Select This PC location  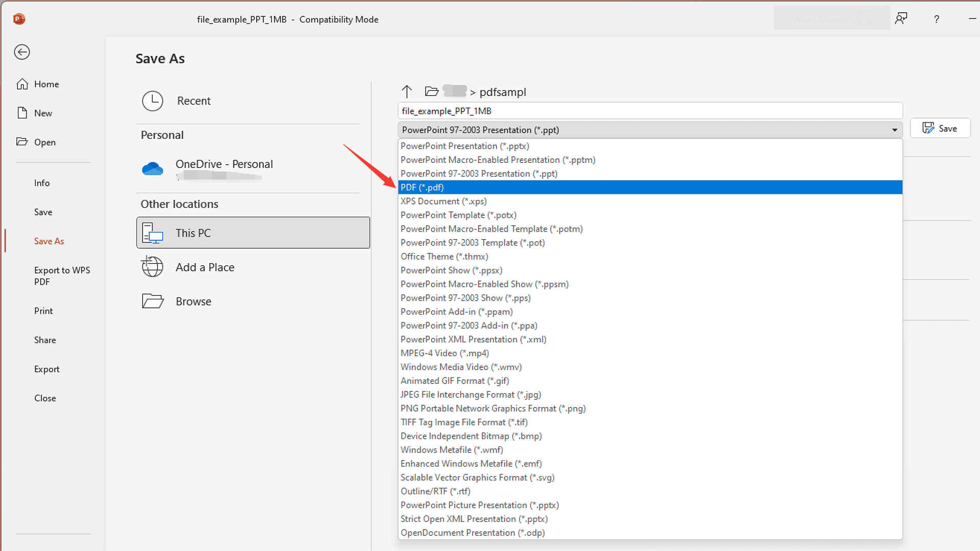[253, 233]
